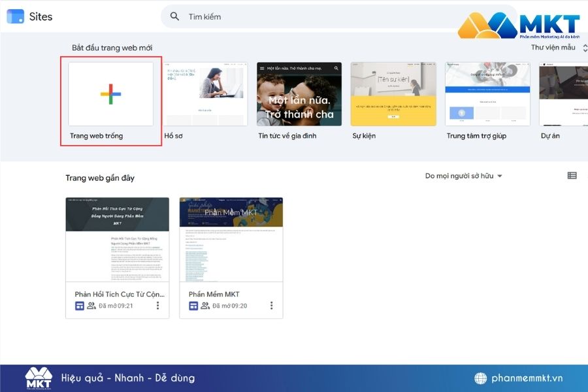Open Do mọi người sở hữu dropdown

tap(463, 176)
